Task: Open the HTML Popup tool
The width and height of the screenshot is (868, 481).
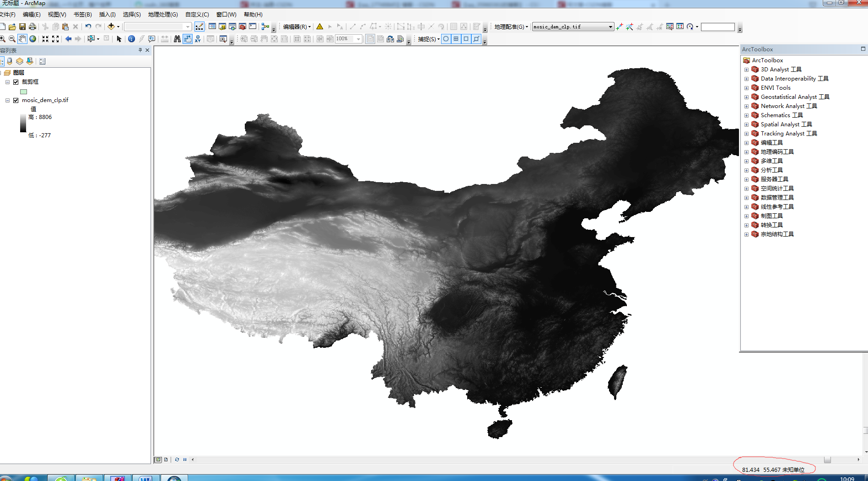Action: click(x=151, y=39)
